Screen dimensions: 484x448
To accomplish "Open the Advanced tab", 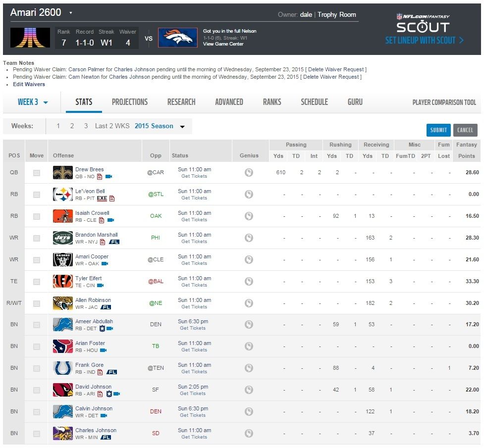I will pos(229,102).
